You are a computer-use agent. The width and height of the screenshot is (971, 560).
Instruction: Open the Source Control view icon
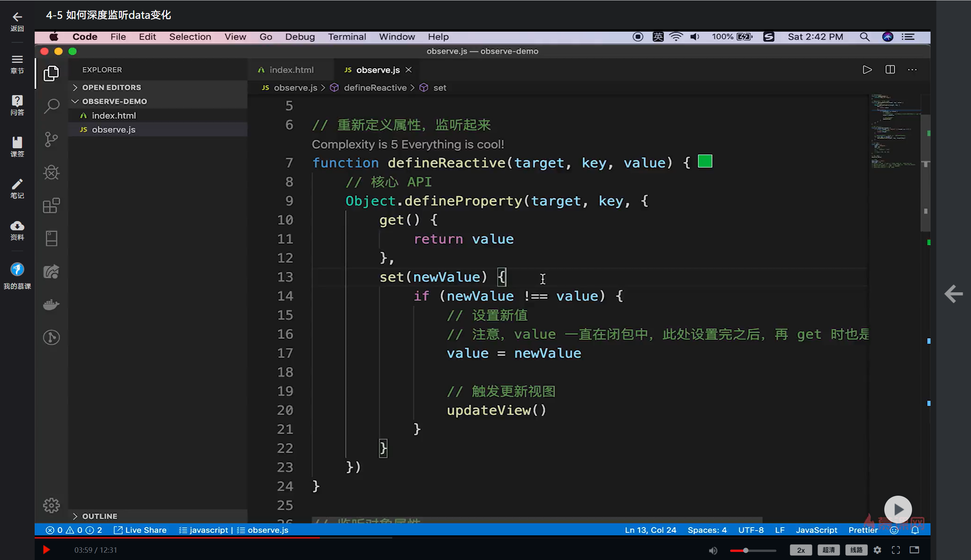[51, 139]
